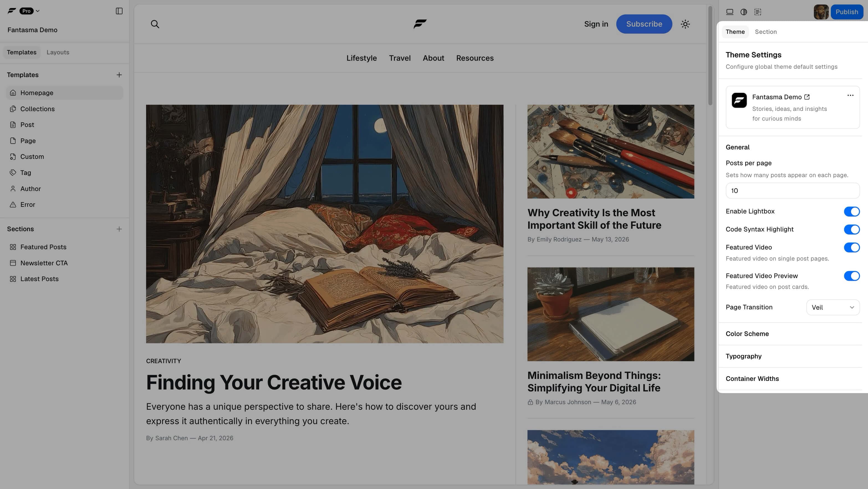Open Fantasma Demo external link icon
Viewport: 868px width, 489px height.
pyautogui.click(x=807, y=97)
